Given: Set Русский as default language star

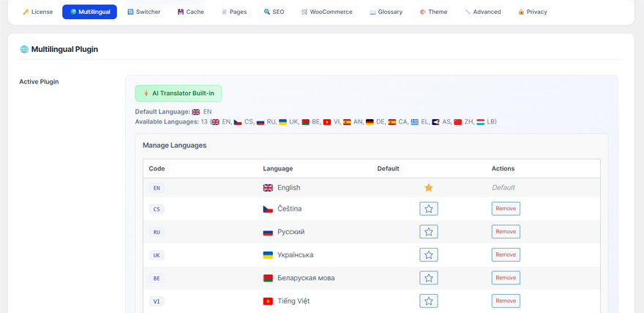Looking at the screenshot, I should pyautogui.click(x=429, y=232).
